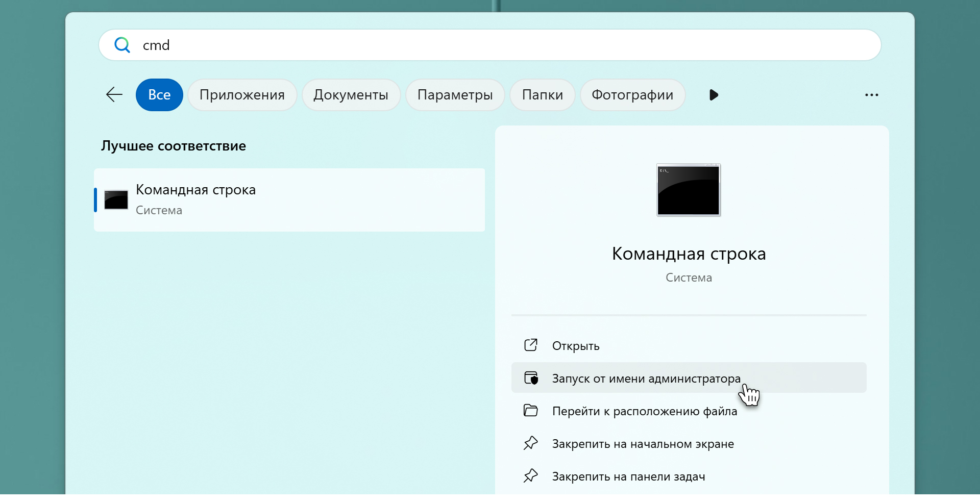
Task: Click the search field containing cmd
Action: (490, 45)
